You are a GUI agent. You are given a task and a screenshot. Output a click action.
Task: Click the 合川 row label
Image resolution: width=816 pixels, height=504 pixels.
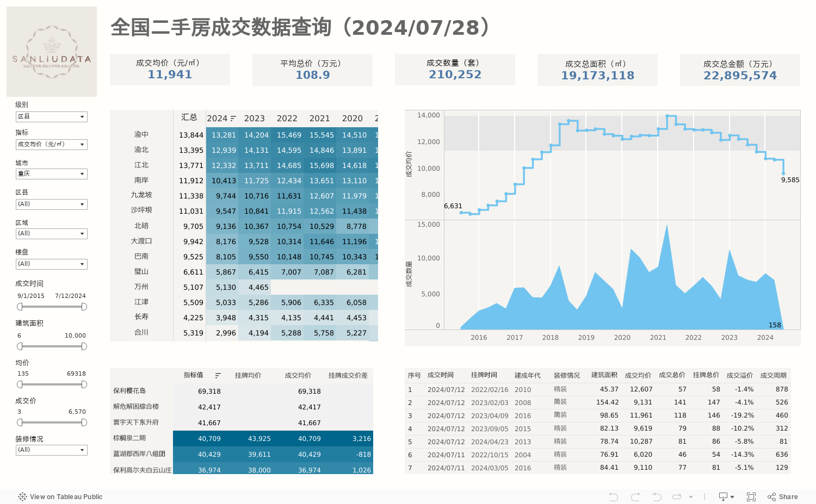click(x=141, y=332)
